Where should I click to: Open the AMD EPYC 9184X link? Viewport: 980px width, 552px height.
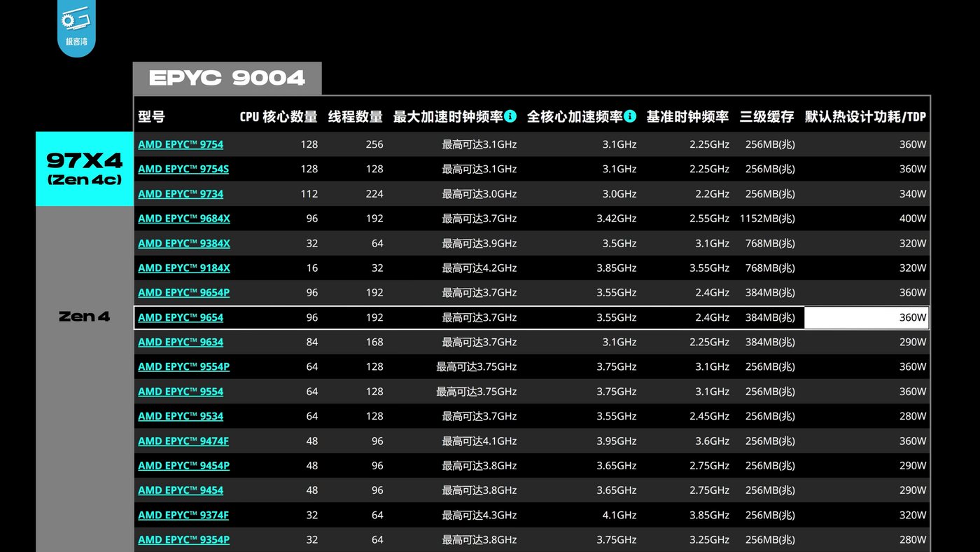[184, 268]
